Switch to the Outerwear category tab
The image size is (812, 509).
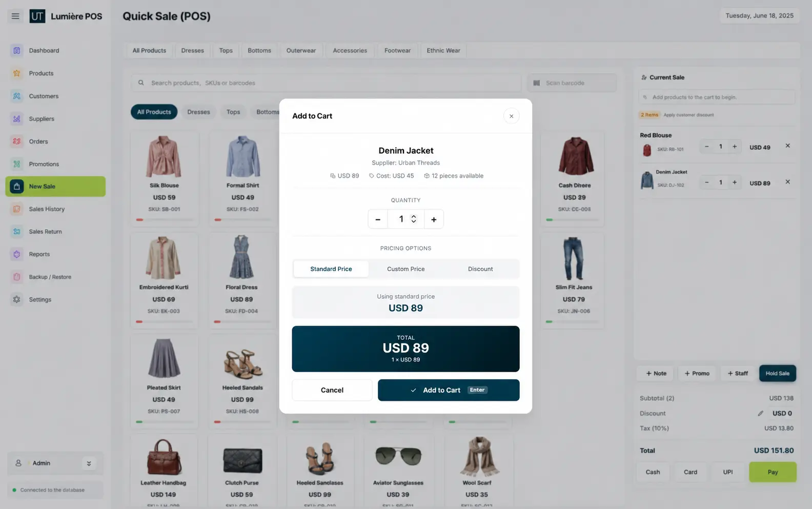[301, 50]
